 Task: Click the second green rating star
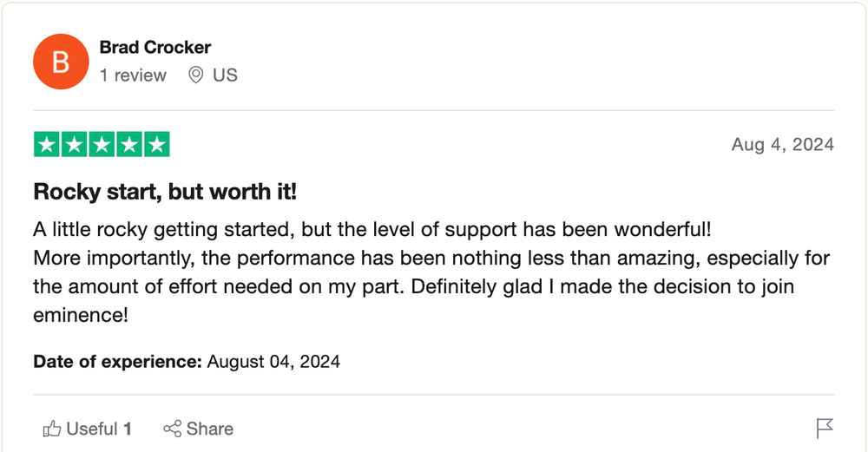click(x=74, y=144)
